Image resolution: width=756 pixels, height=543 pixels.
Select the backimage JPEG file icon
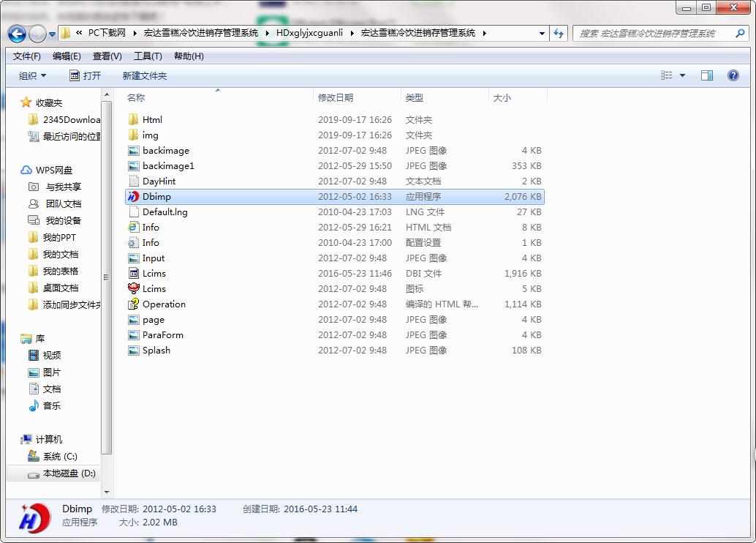click(x=134, y=151)
